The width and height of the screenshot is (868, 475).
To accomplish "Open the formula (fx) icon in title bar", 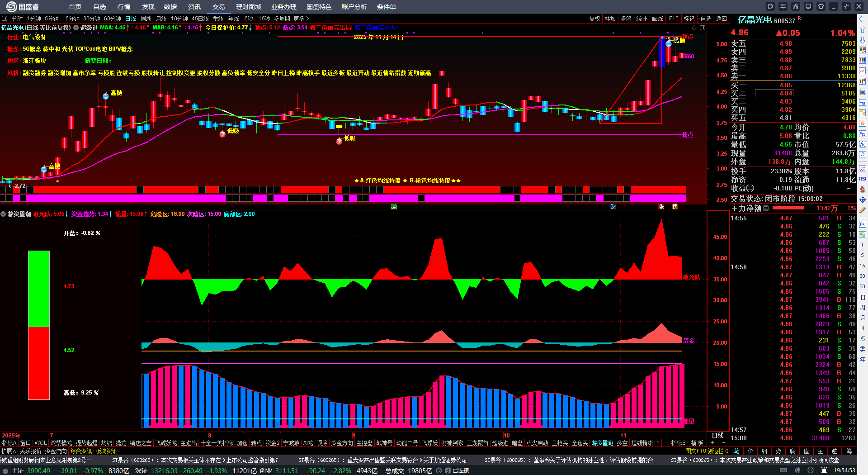I will (x=796, y=6).
